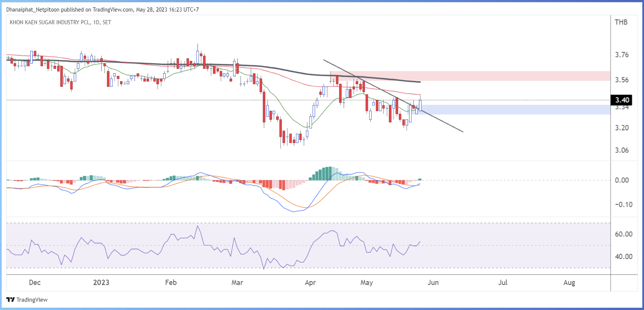This screenshot has height=310, width=644.
Task: Click the THB currency label
Action: point(621,22)
